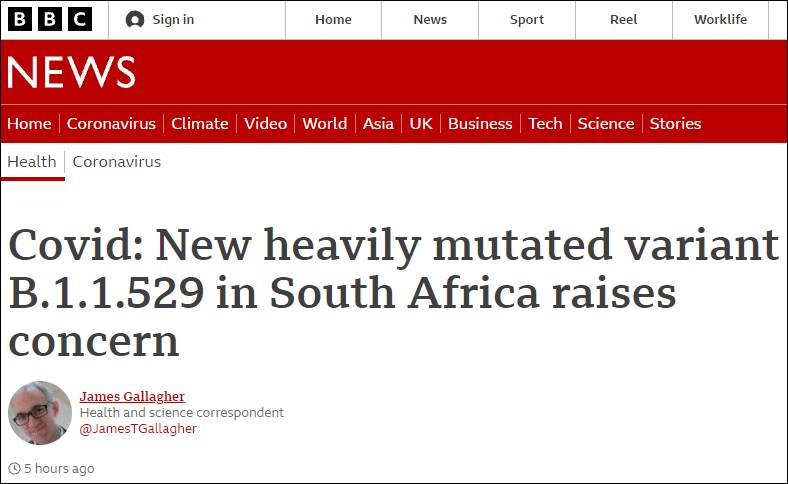Open the Climate news section
The height and width of the screenshot is (484, 788).
(200, 124)
